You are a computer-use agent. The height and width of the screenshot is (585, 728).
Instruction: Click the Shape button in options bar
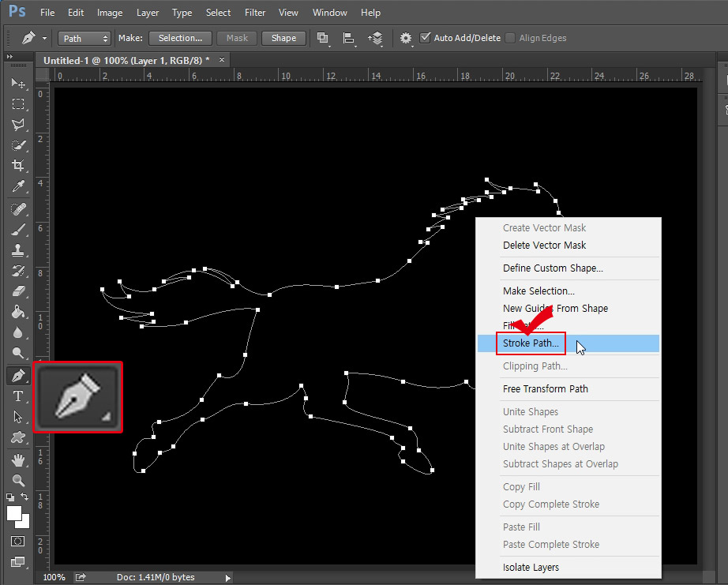click(283, 38)
